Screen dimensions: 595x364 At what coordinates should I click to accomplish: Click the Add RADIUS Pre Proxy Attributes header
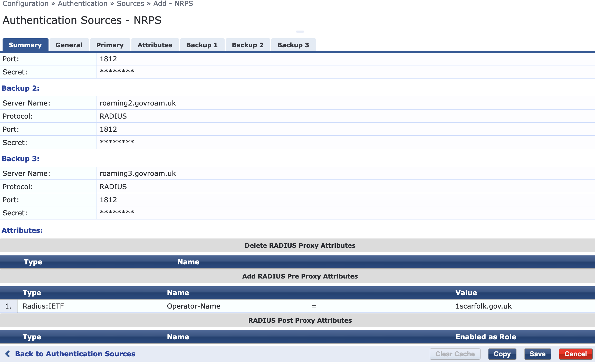tap(300, 276)
